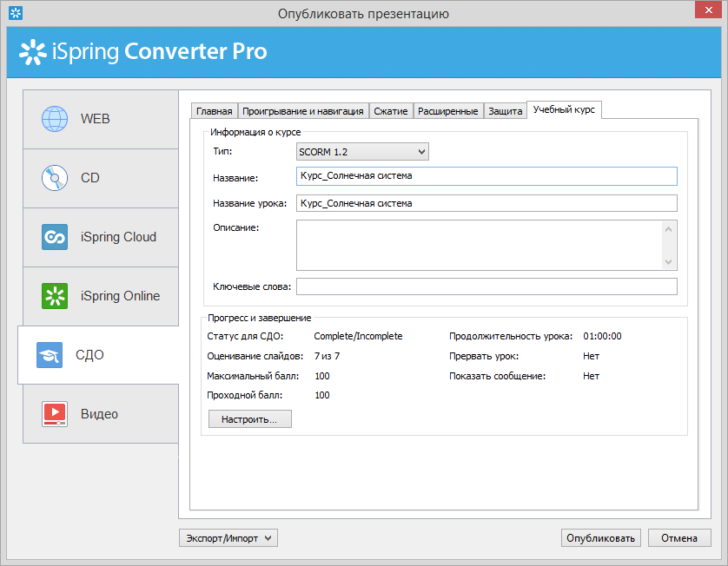This screenshot has height=566, width=728.
Task: Switch to Проигрывание и навигация tab
Action: pos(302,111)
